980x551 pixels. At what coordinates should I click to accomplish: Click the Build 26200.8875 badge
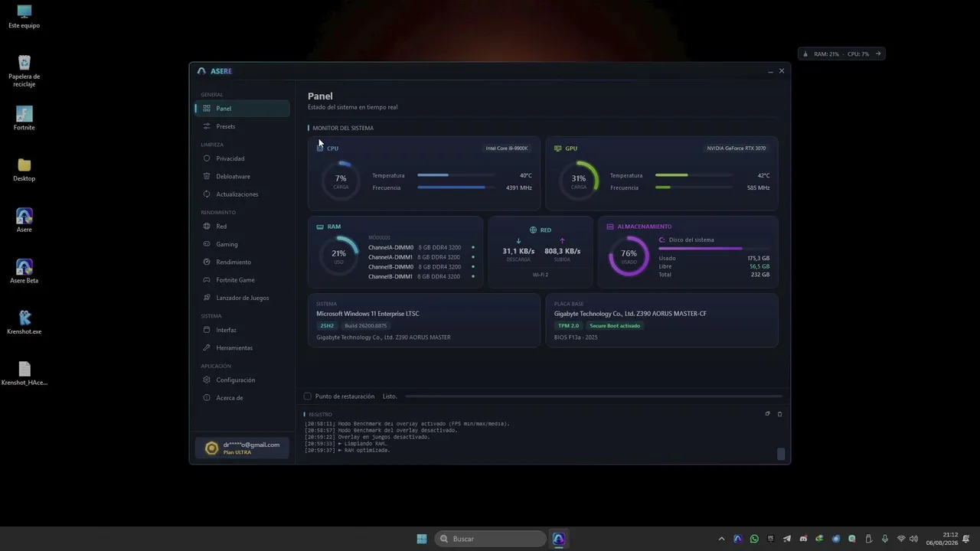click(365, 325)
